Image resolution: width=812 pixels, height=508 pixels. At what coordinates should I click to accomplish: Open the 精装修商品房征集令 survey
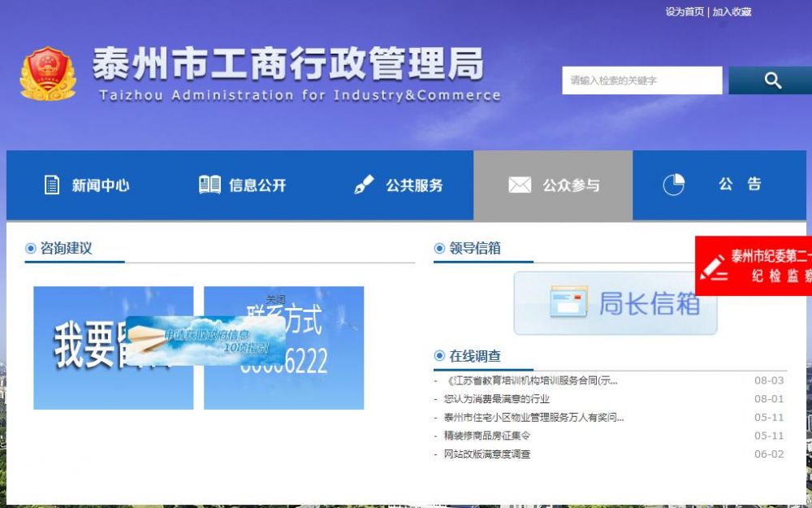(x=486, y=436)
